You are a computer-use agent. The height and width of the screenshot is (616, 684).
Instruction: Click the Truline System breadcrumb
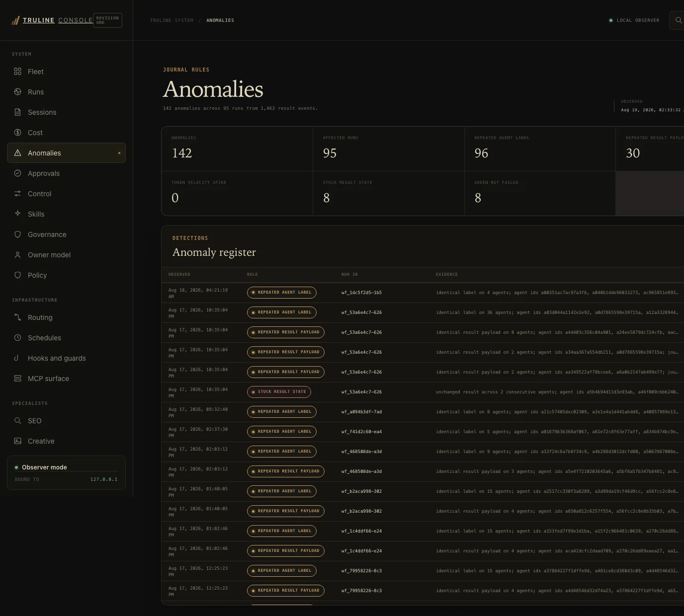pyautogui.click(x=171, y=20)
